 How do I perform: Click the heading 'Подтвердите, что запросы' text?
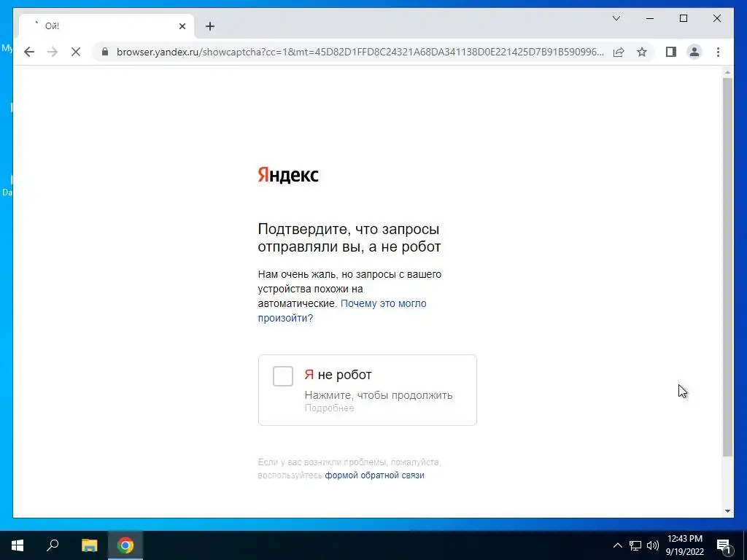(348, 229)
